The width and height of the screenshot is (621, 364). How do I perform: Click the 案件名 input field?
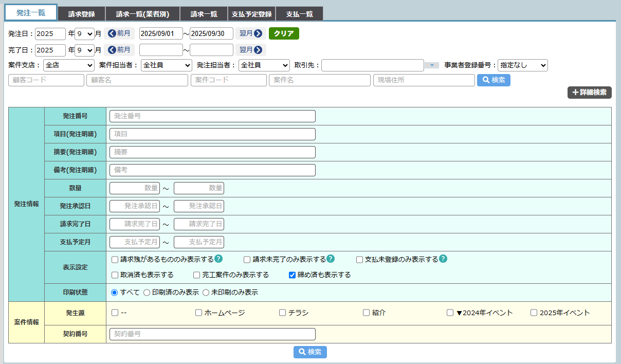coord(320,80)
